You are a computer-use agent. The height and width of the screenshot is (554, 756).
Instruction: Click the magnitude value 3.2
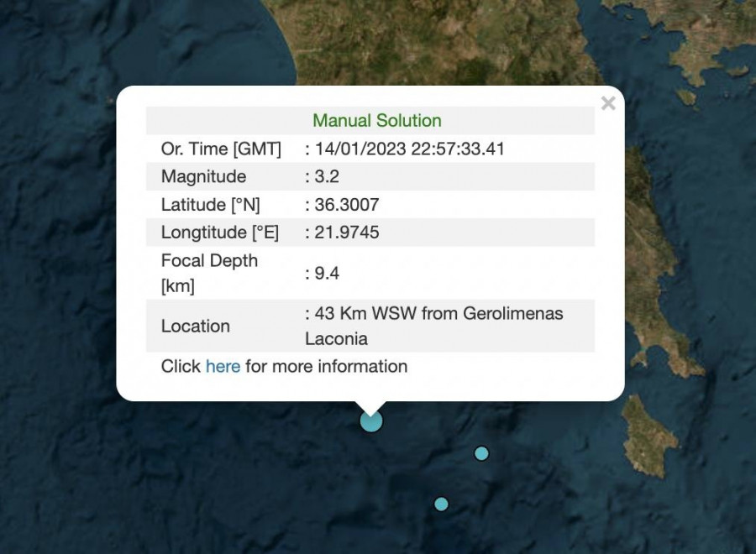point(327,176)
